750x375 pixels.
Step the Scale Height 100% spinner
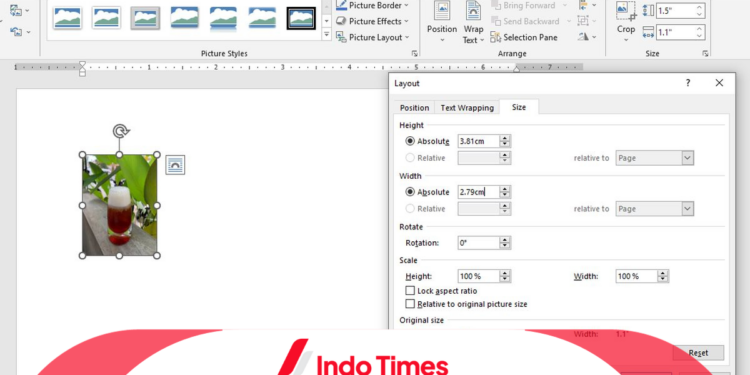[x=505, y=276]
